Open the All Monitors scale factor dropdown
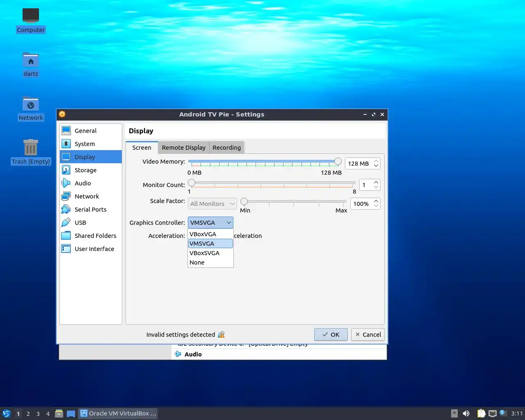525x420 pixels. point(212,204)
